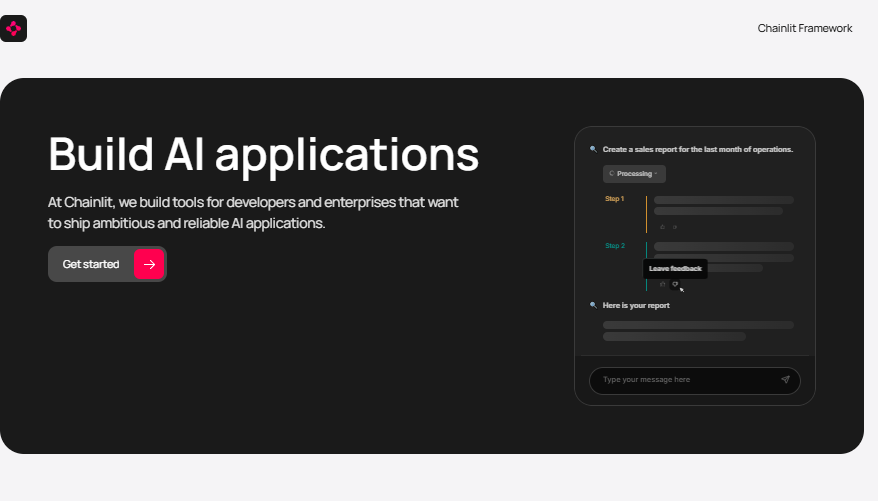The width and height of the screenshot is (878, 501).
Task: Click magnifier icon beside 'Here is your report'
Action: tap(593, 305)
